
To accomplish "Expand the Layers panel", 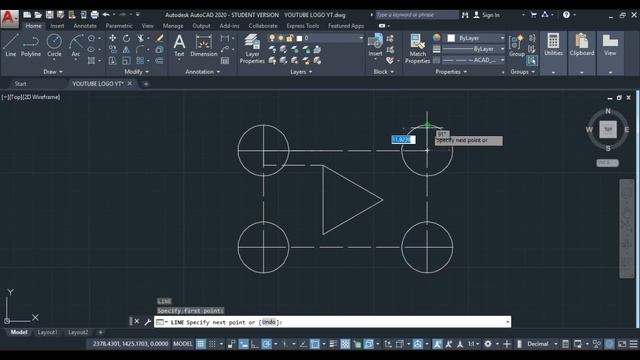I will click(x=301, y=72).
